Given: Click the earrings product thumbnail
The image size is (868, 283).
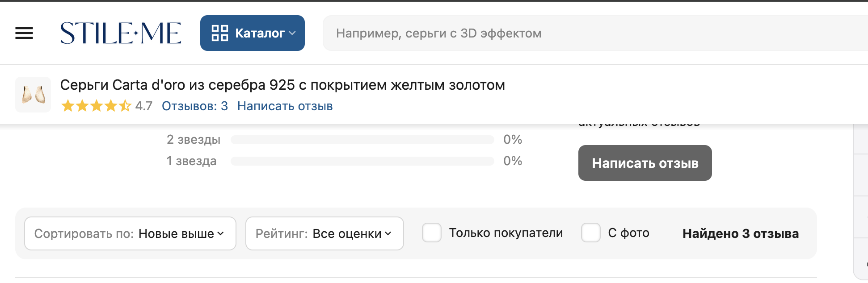Looking at the screenshot, I should 33,95.
